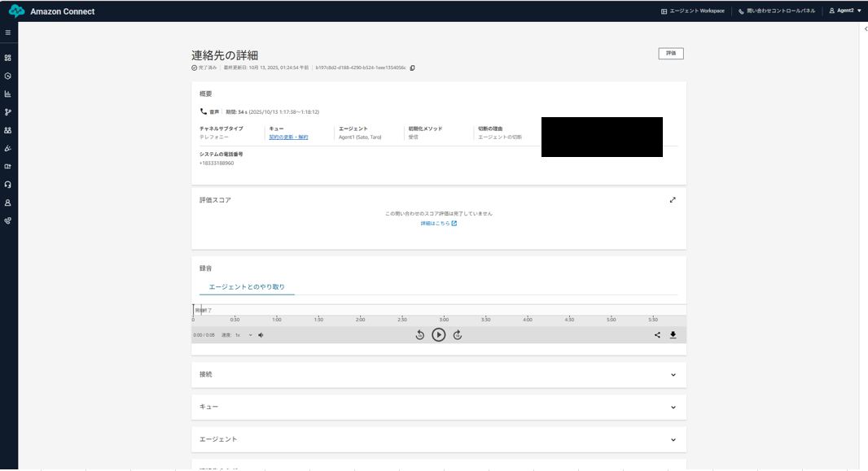Click the 連絡先の詳細 heading

pyautogui.click(x=225, y=55)
